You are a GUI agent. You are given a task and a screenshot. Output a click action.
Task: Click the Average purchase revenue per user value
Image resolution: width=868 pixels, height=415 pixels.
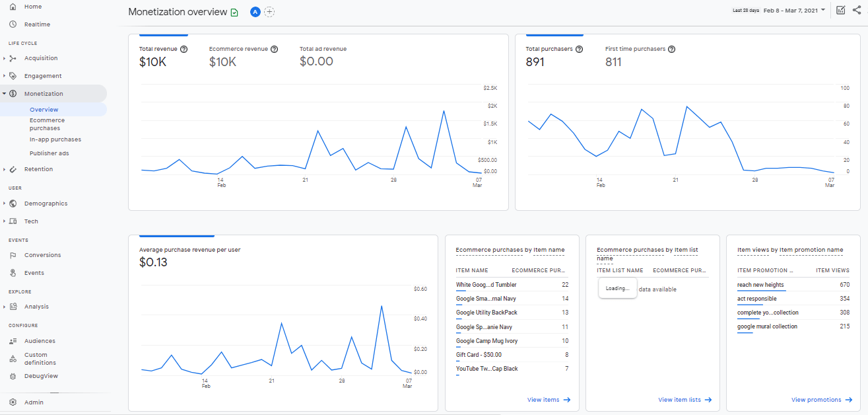click(153, 262)
